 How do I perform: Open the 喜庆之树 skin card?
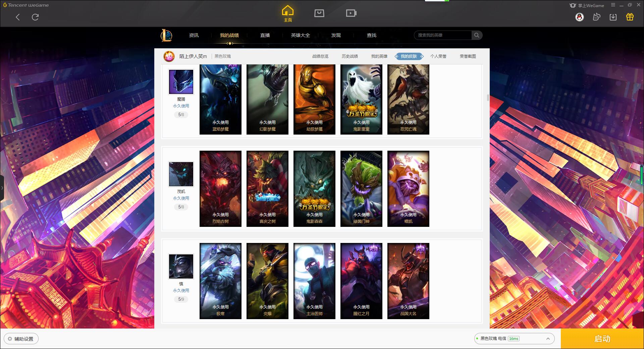tap(267, 189)
